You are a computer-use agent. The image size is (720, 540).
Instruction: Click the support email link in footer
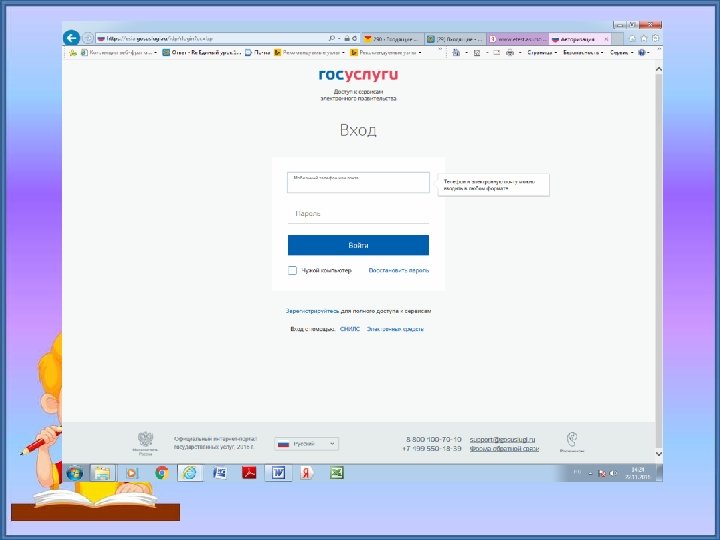coord(502,439)
